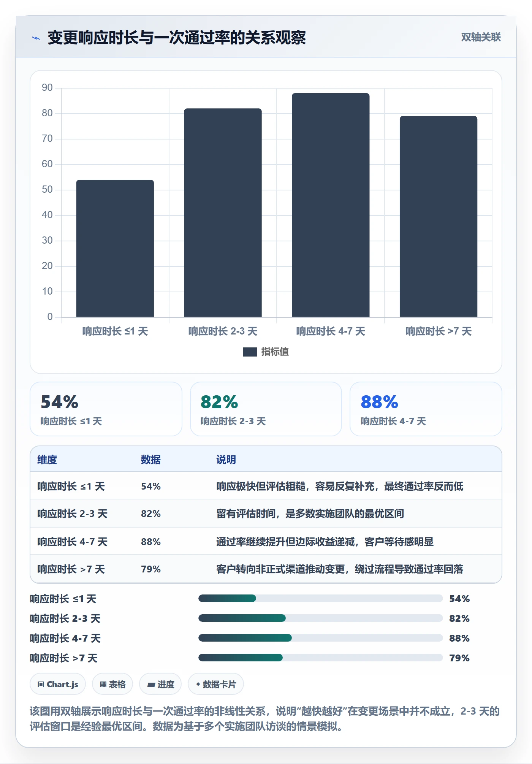Click the bar for 响应时长 >7 天

coord(439,216)
